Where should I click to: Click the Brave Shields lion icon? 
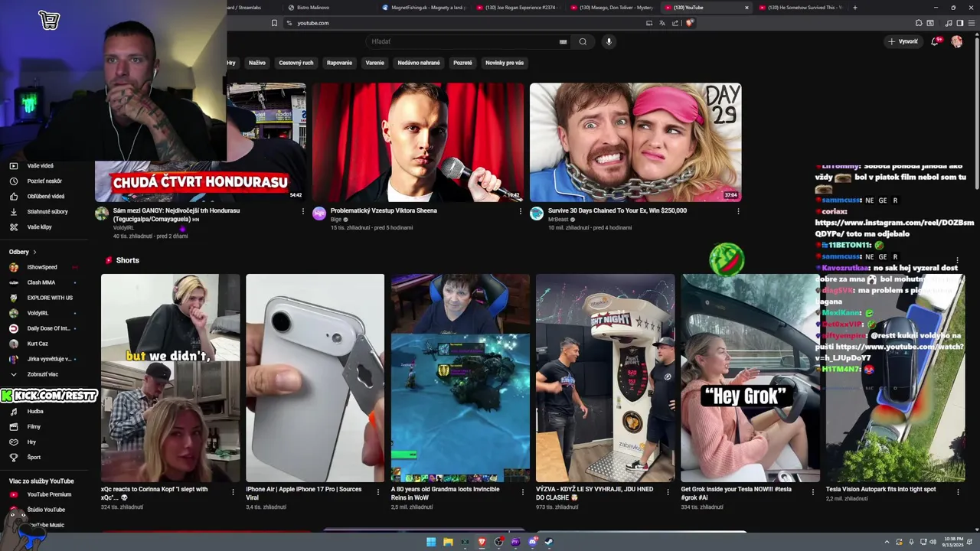pos(690,23)
